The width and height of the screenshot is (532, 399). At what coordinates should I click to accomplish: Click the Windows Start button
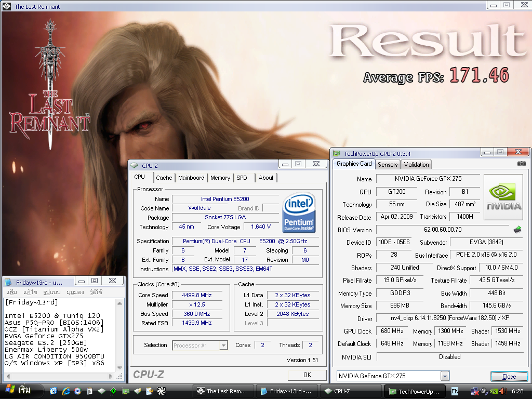pyautogui.click(x=18, y=391)
